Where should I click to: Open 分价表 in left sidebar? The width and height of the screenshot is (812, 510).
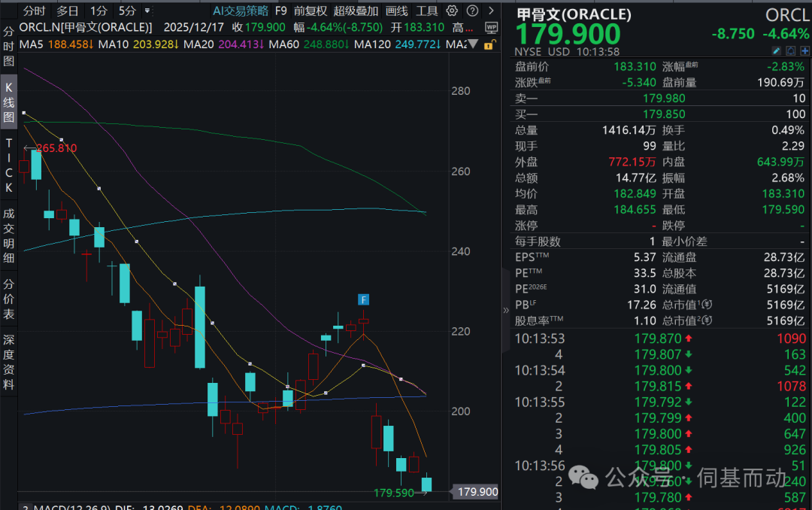9,299
